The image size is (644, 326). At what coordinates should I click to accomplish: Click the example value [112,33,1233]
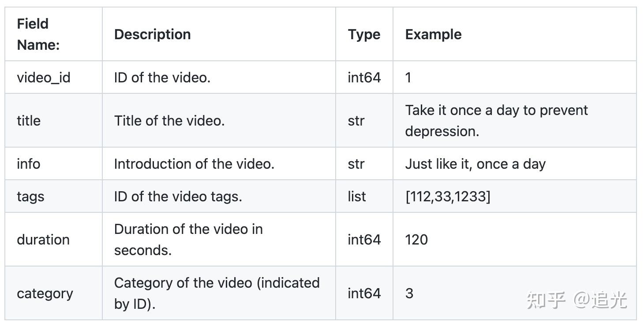[447, 196]
